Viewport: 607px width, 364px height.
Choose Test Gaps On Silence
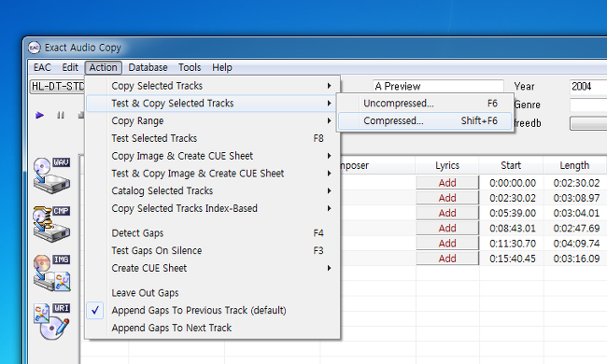213,251
